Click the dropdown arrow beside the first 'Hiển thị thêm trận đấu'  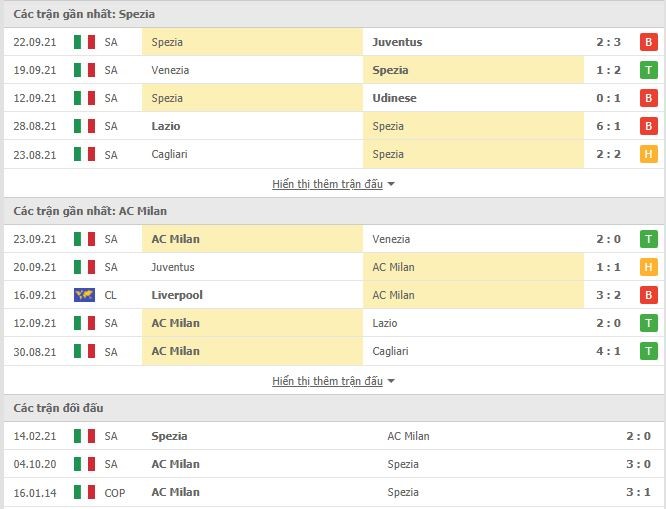[x=391, y=184]
